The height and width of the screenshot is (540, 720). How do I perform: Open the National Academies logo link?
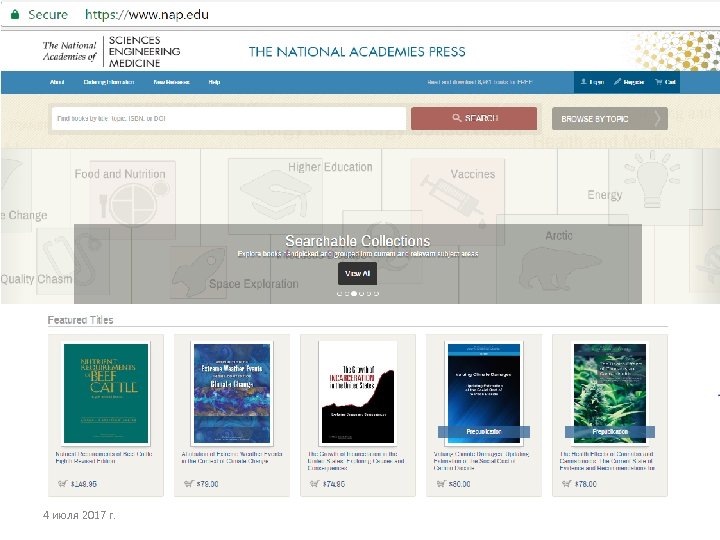pos(111,51)
